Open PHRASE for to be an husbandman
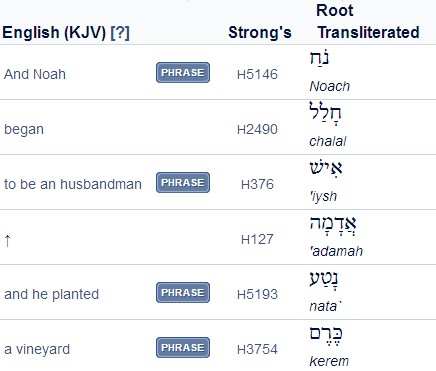436x371 pixels. click(x=183, y=182)
